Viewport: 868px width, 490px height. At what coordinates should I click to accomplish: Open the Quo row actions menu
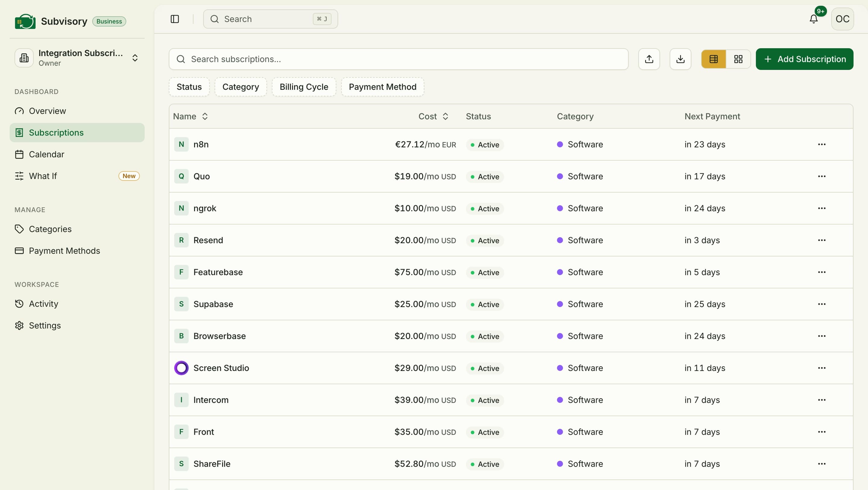[822, 176]
